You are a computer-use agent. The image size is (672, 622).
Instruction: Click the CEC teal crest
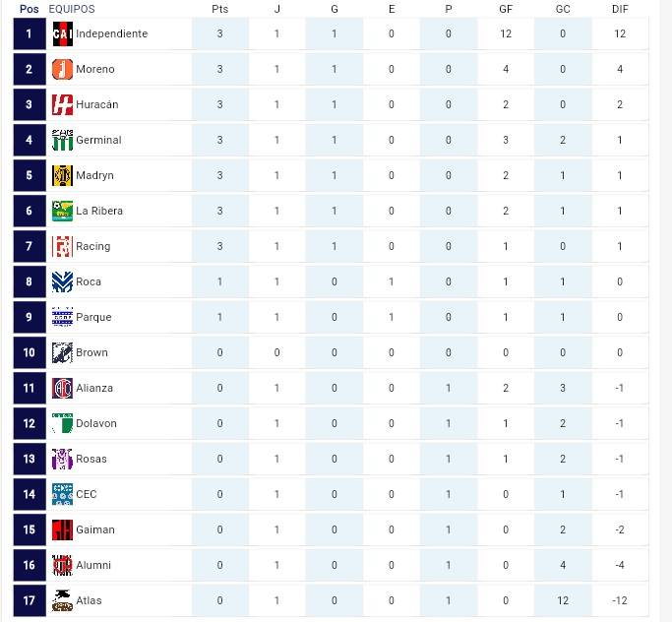(x=62, y=494)
